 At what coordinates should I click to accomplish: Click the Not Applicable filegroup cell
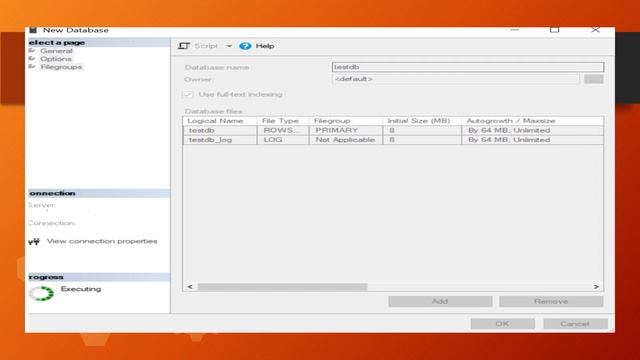pyautogui.click(x=346, y=140)
